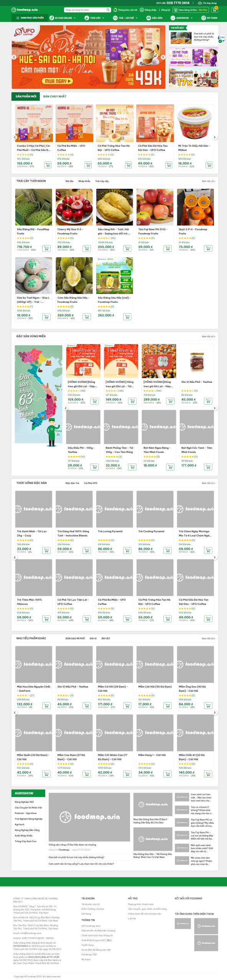Add 'Bột Ngũ Cốc Tami' to cart
The image size is (227, 980).
208,467
